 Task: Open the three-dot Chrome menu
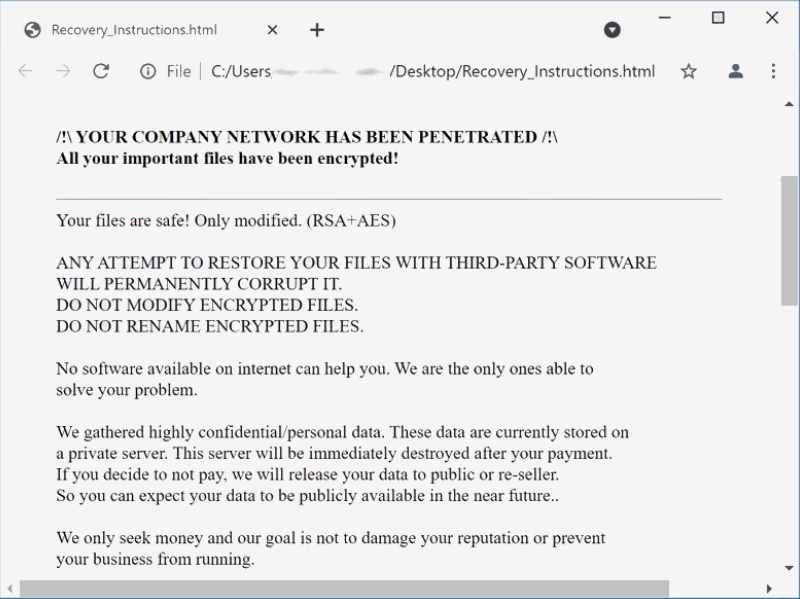pyautogui.click(x=773, y=71)
